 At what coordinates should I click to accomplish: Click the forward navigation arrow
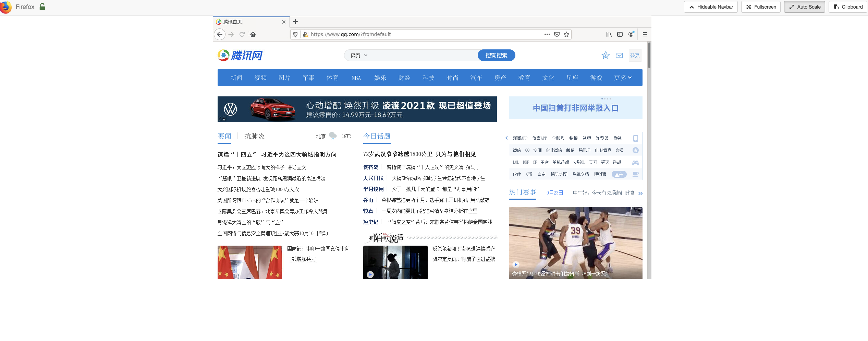[x=231, y=34]
